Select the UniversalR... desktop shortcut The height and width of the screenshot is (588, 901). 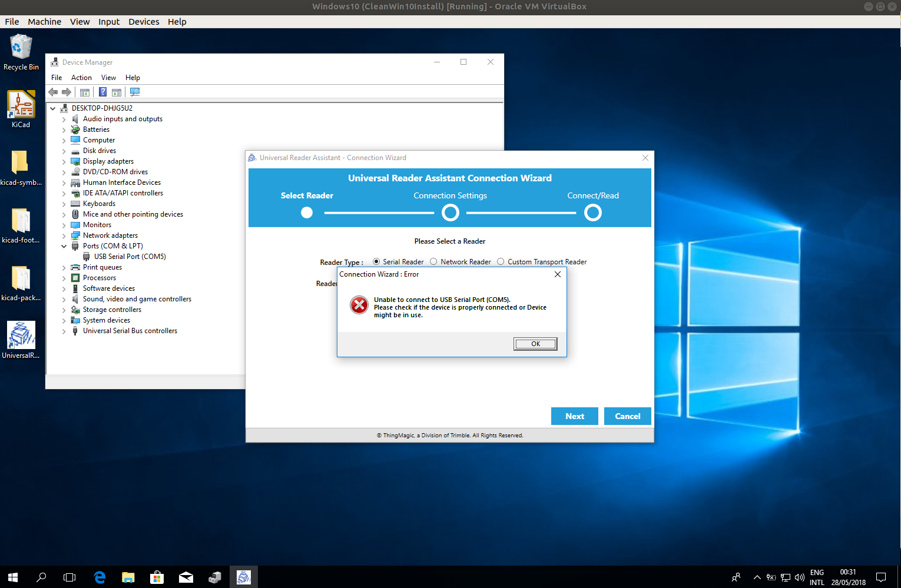pyautogui.click(x=21, y=340)
